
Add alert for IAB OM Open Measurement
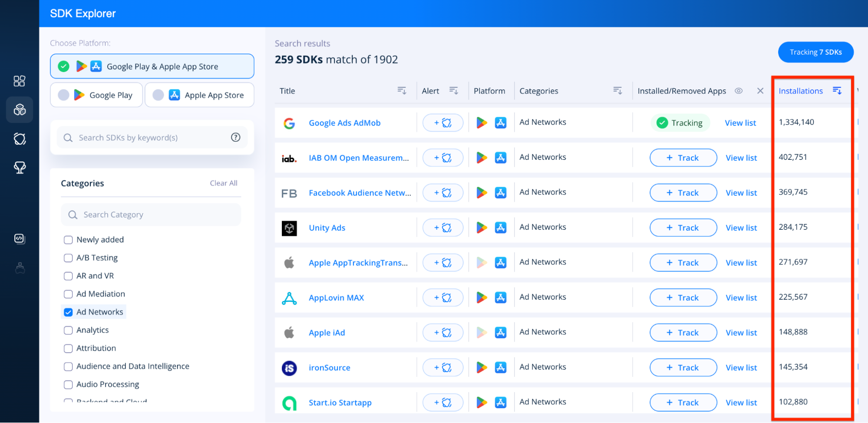443,158
